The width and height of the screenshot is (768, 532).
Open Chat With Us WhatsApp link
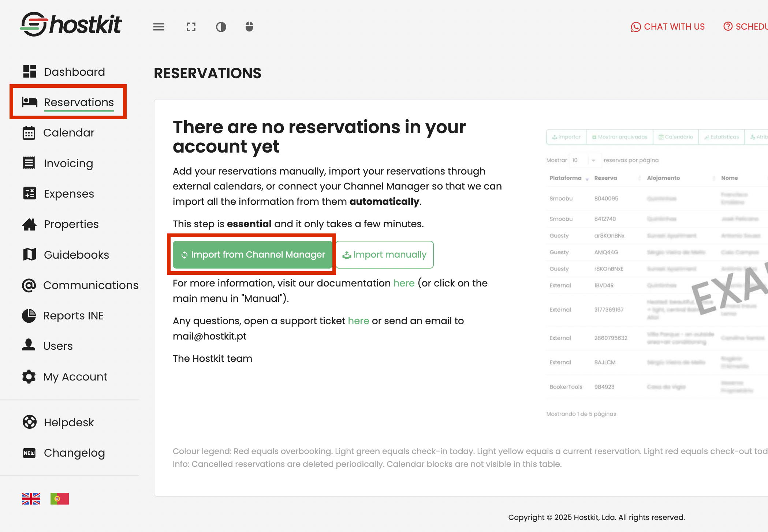click(668, 27)
